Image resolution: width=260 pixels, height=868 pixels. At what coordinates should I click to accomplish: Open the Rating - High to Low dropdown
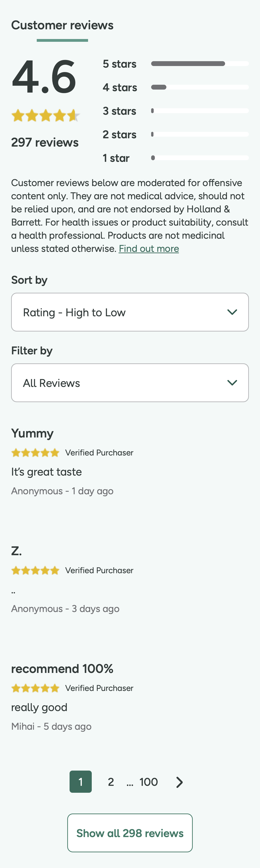[130, 312]
